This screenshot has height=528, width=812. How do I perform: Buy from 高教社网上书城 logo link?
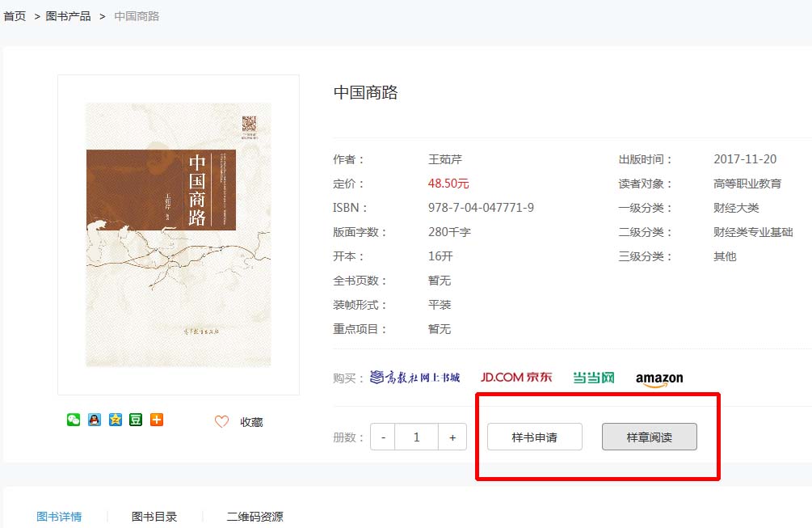click(x=414, y=378)
